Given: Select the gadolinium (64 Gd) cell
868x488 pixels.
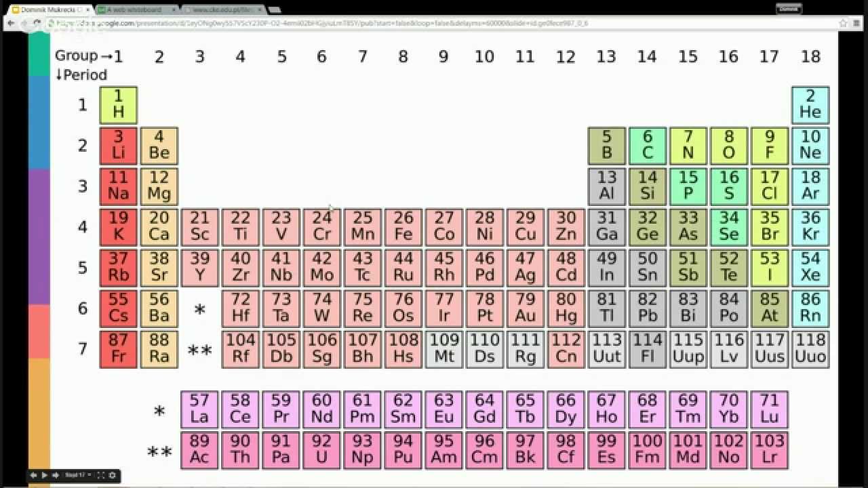Looking at the screenshot, I should [485, 409].
